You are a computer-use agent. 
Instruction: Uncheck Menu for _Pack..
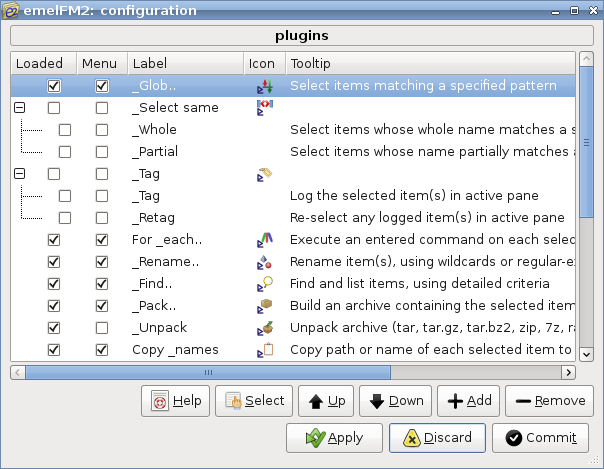[102, 306]
